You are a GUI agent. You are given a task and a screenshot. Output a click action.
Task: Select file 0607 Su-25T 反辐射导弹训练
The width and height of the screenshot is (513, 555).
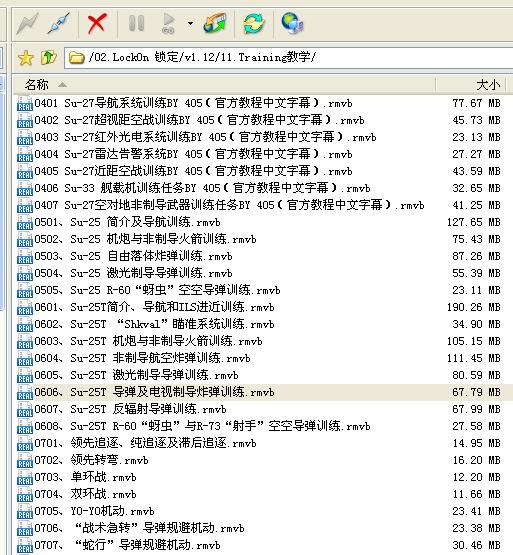[130, 409]
